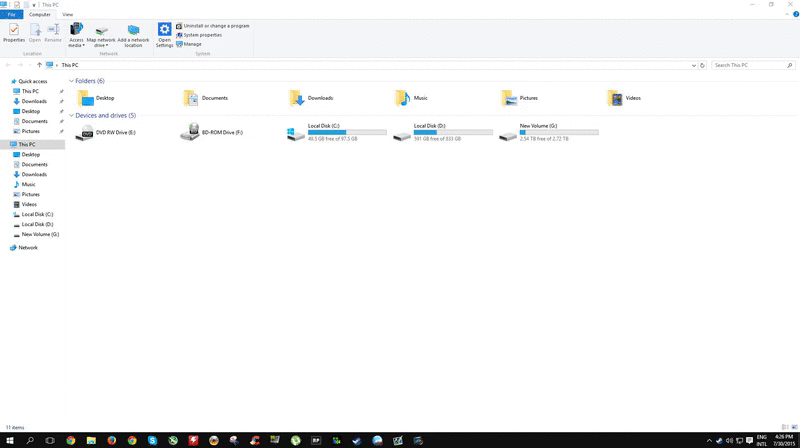Focus the Search This PC field
This screenshot has width=800, height=448.
click(753, 65)
